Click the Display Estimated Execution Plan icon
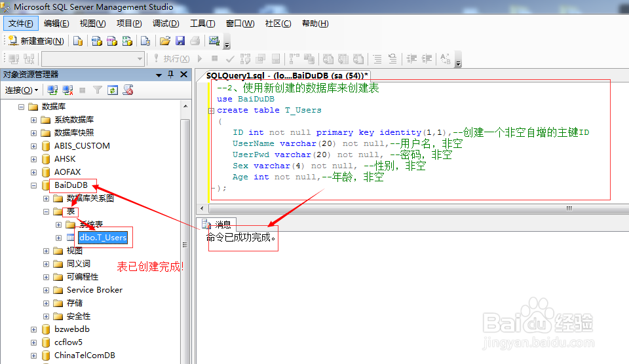Screen dimensions: 629x364 pos(245,59)
